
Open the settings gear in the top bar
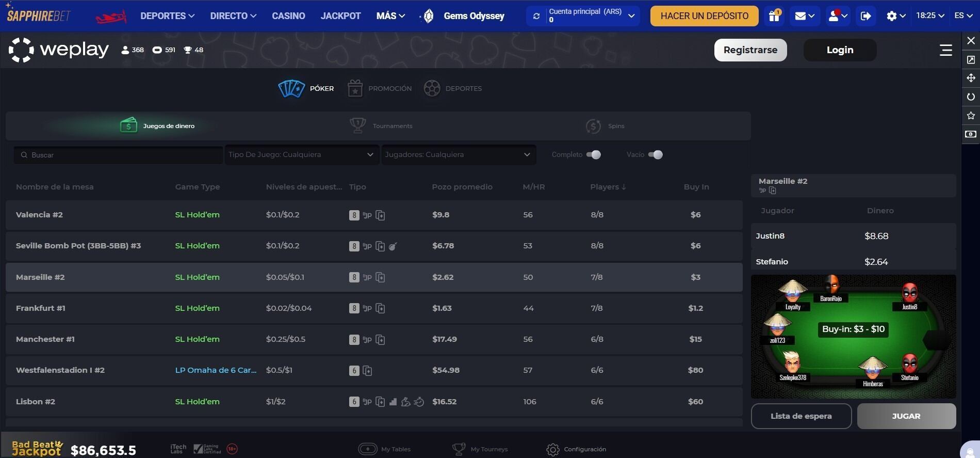tap(896, 16)
